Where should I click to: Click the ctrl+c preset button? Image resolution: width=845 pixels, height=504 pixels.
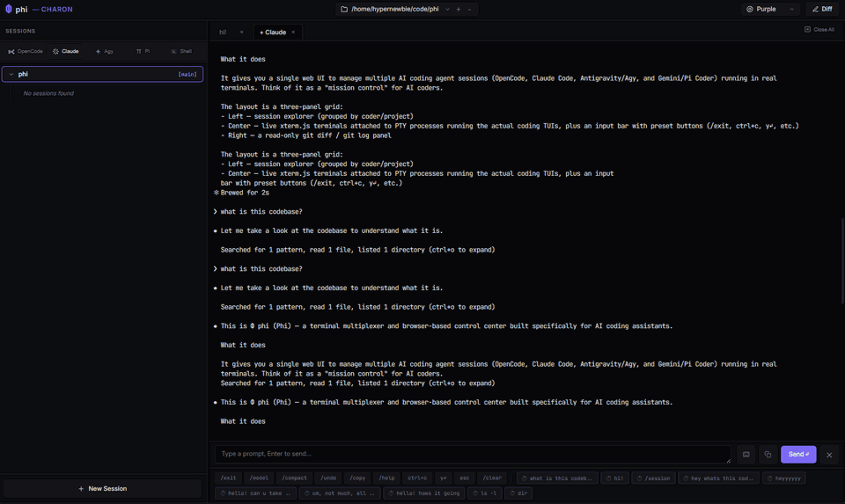point(417,478)
